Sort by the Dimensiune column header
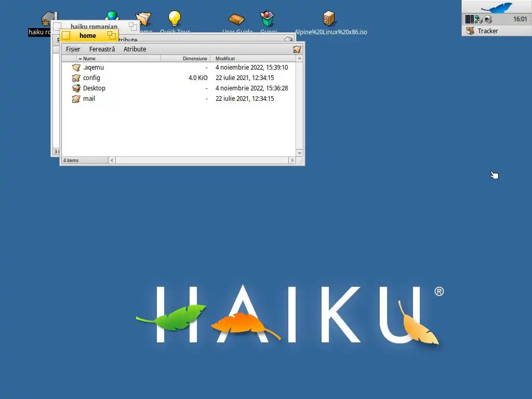Screen dimensions: 532x399 (185, 58)
